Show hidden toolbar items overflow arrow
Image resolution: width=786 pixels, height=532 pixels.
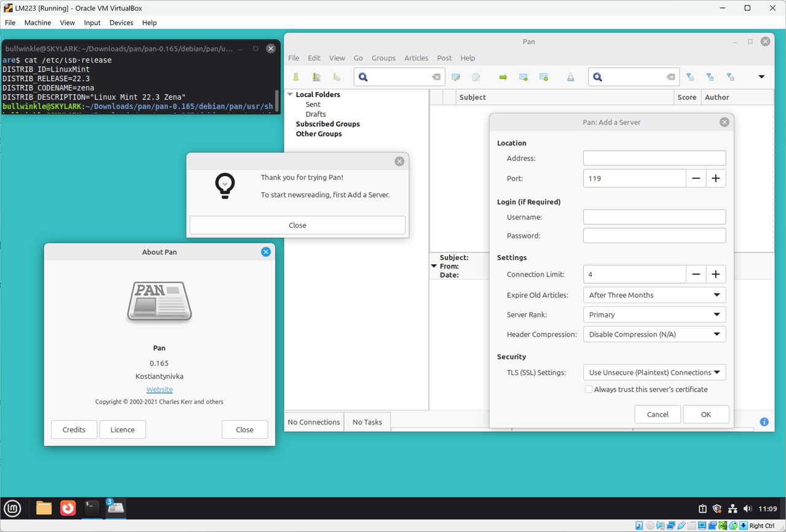coord(761,77)
